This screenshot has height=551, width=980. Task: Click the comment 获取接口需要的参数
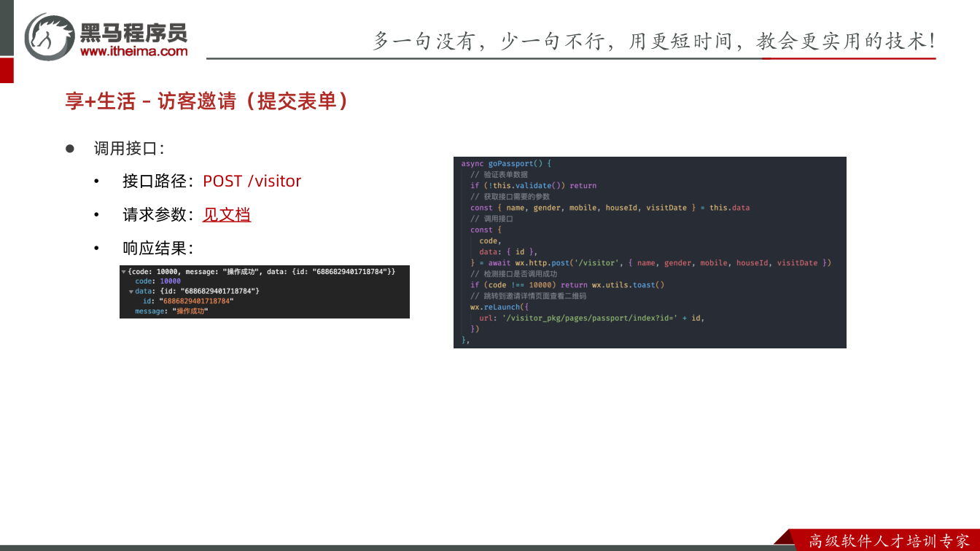pyautogui.click(x=510, y=197)
